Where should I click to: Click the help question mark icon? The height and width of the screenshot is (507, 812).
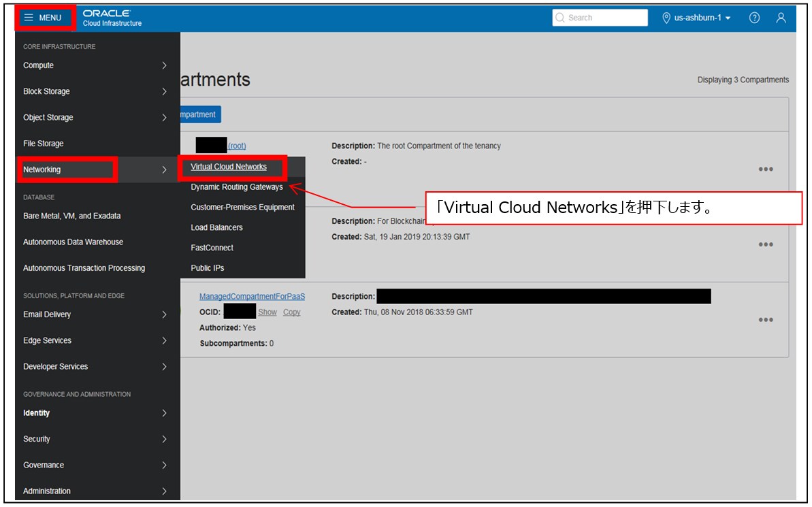tap(755, 18)
